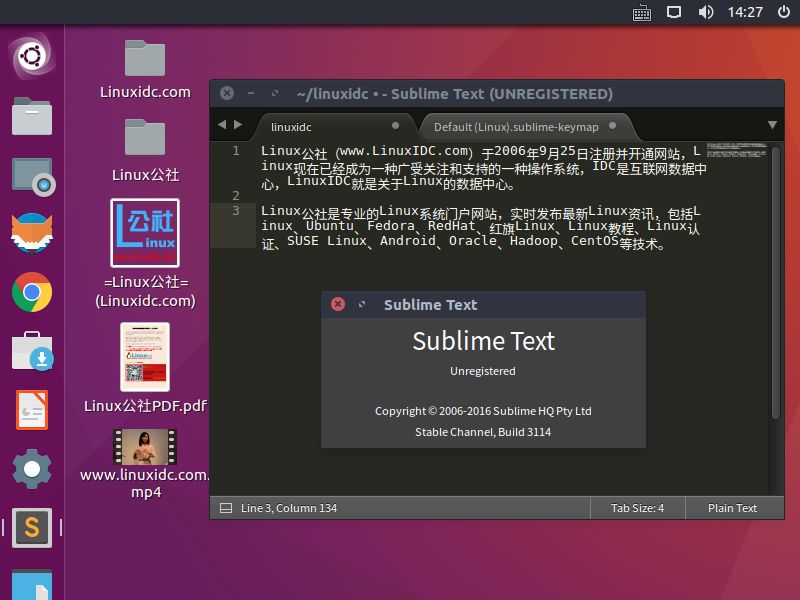The image size is (800, 600).
Task: Select line number 2 in gutter
Action: pyautogui.click(x=236, y=195)
